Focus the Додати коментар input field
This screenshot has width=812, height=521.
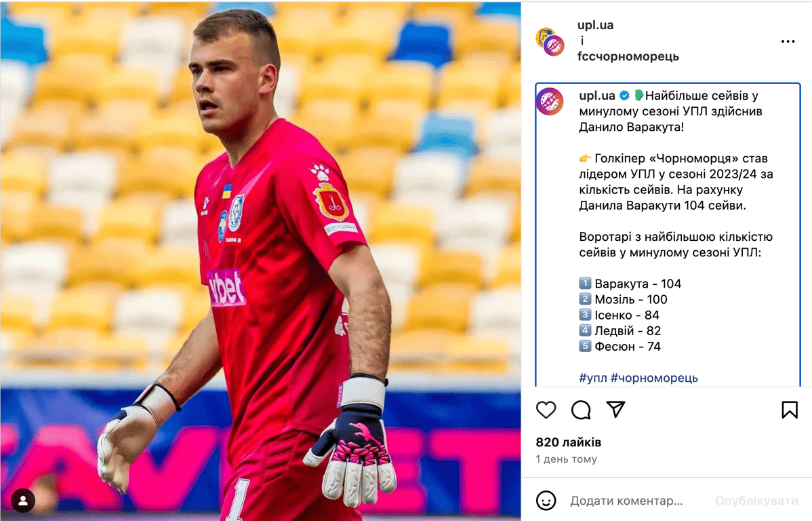[x=636, y=500]
